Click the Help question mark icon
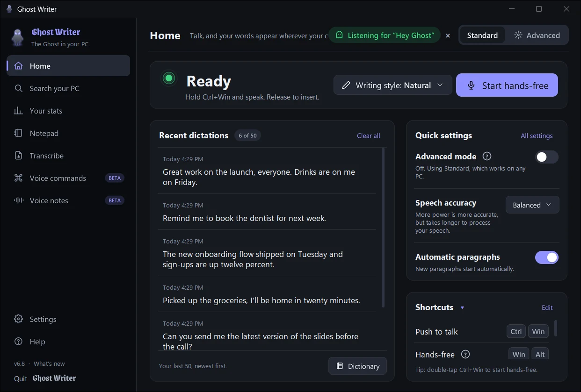 pos(18,342)
